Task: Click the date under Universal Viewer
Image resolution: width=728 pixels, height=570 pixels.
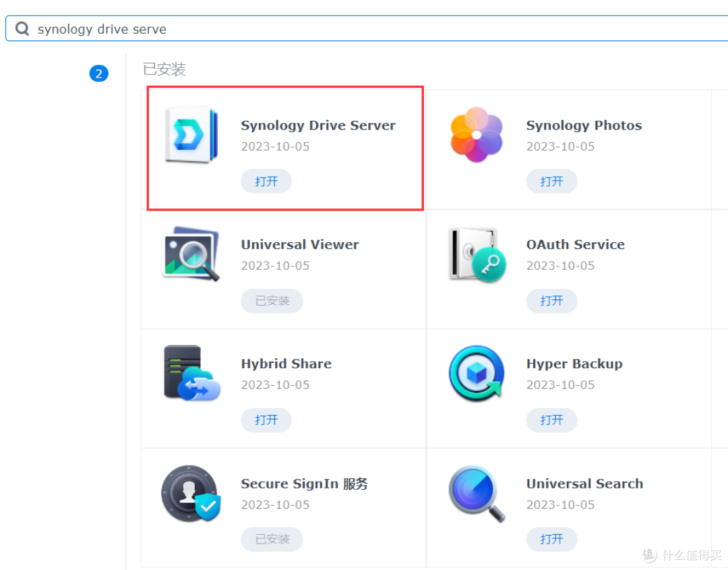Action: point(275,266)
